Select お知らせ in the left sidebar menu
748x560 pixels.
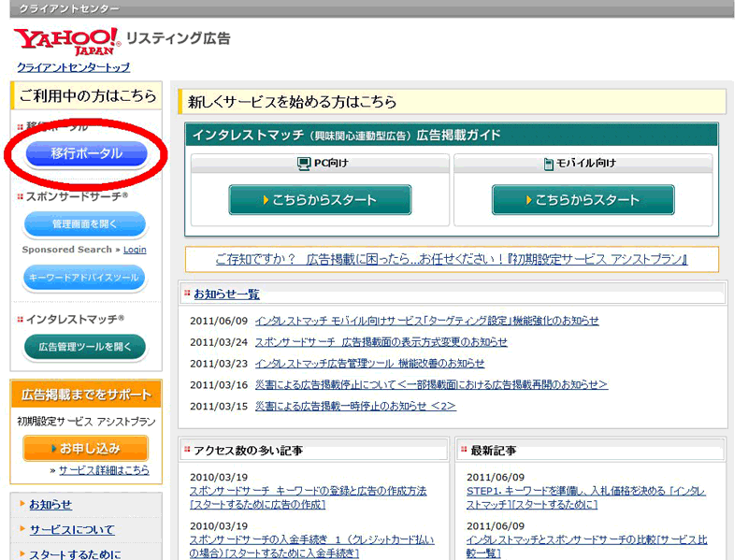tap(50, 505)
